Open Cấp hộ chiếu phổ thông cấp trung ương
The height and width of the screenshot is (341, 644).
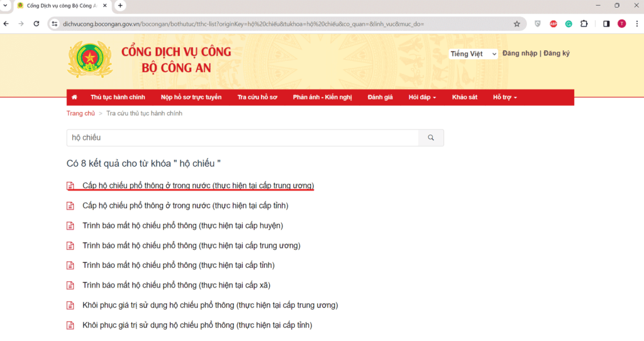[x=198, y=186]
